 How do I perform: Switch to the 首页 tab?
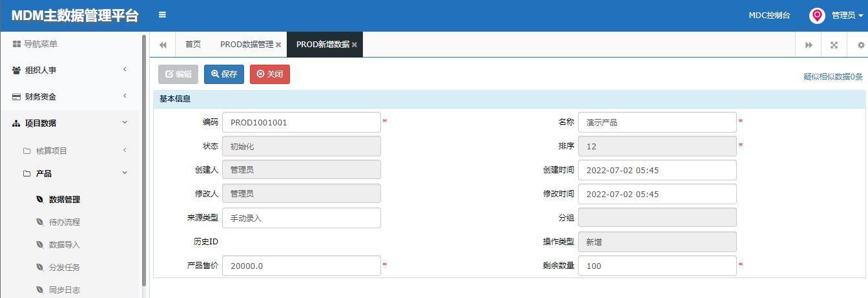[193, 45]
